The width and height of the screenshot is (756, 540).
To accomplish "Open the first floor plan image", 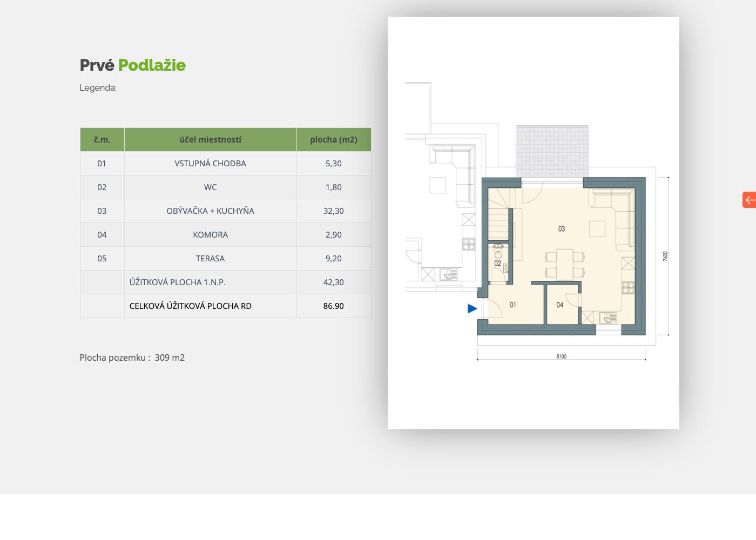I will (534, 223).
